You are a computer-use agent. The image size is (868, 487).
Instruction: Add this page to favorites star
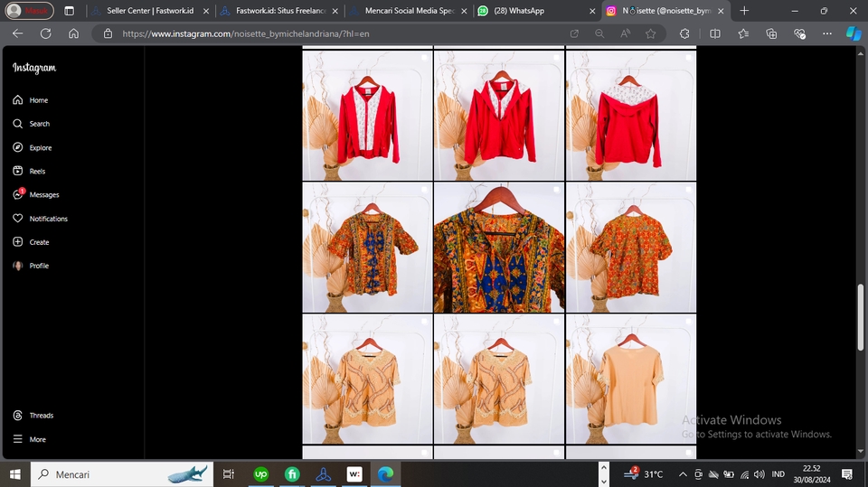coord(650,33)
